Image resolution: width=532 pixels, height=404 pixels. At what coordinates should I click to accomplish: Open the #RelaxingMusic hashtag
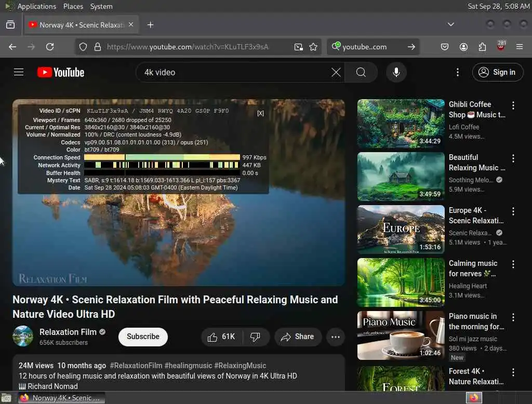tap(240, 366)
